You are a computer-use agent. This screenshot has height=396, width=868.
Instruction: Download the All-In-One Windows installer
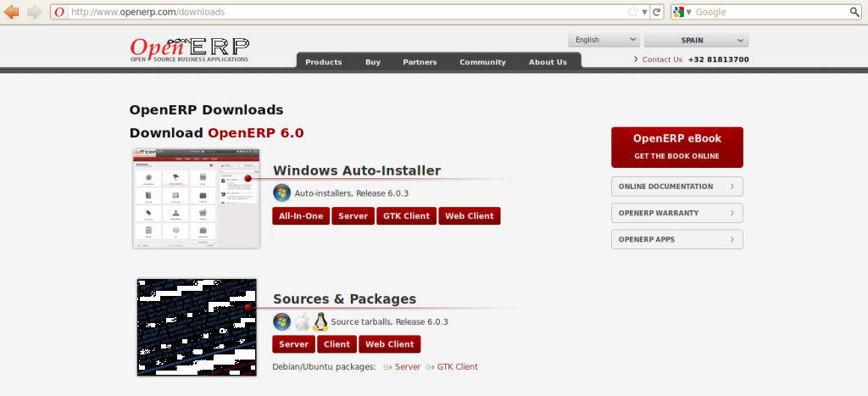tap(301, 216)
